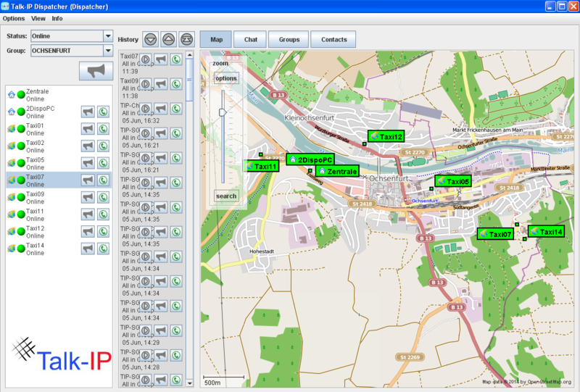Screen dimensions: 580x392
Task: Click the megaphone icon for Taxi14
Action: pyautogui.click(x=88, y=249)
